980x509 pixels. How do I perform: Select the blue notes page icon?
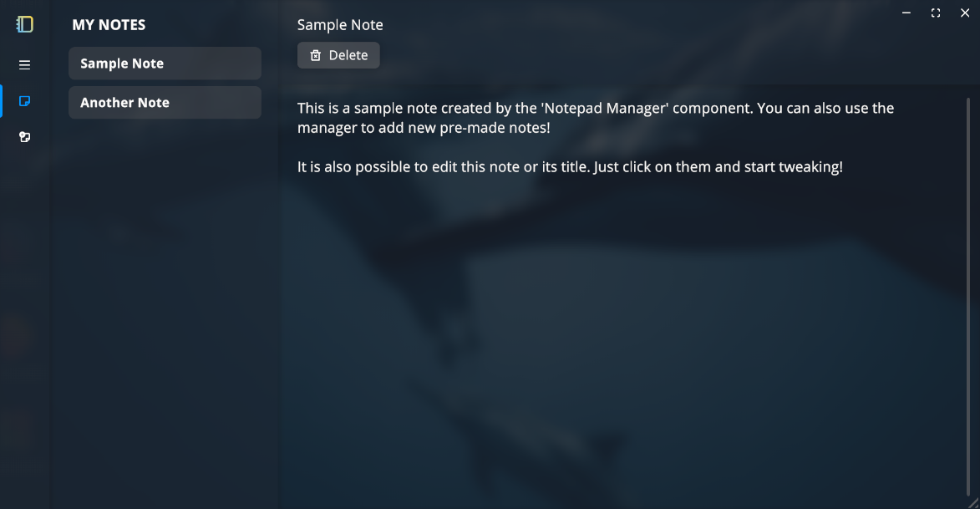[24, 100]
